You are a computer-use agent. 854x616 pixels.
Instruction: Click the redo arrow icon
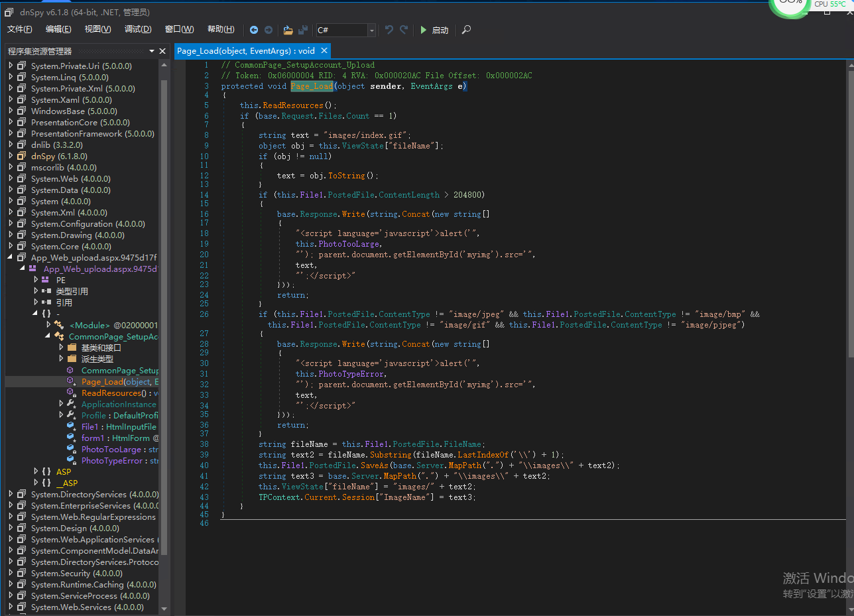[404, 30]
